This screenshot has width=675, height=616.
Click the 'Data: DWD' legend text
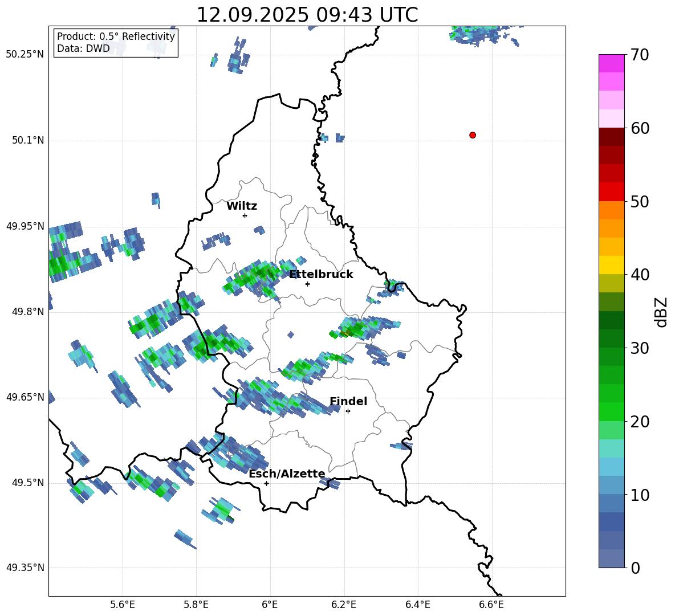83,48
